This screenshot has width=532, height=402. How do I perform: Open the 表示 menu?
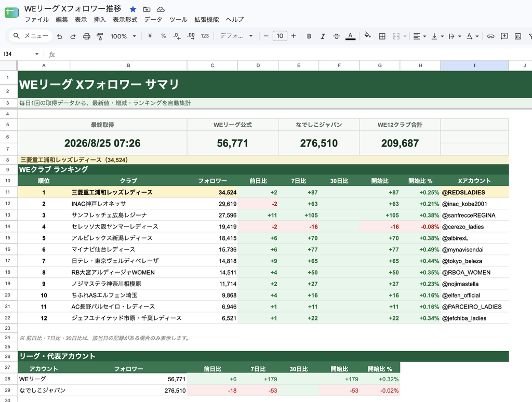(x=81, y=20)
